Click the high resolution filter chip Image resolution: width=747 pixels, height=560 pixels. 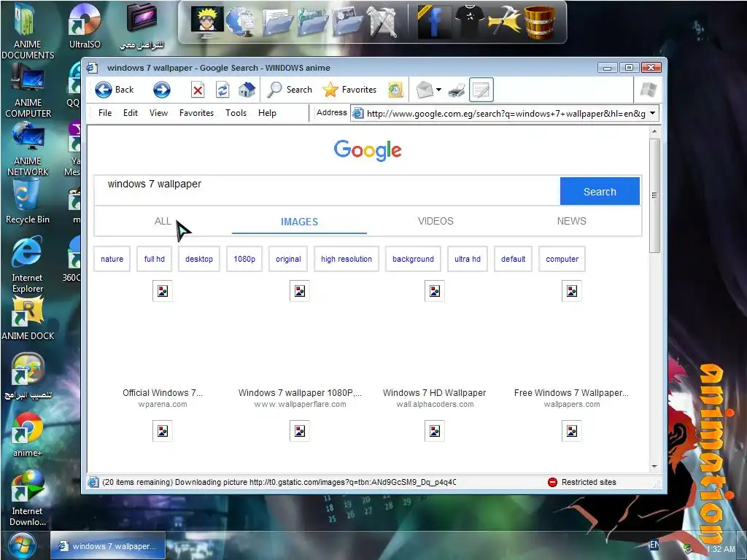pos(347,259)
